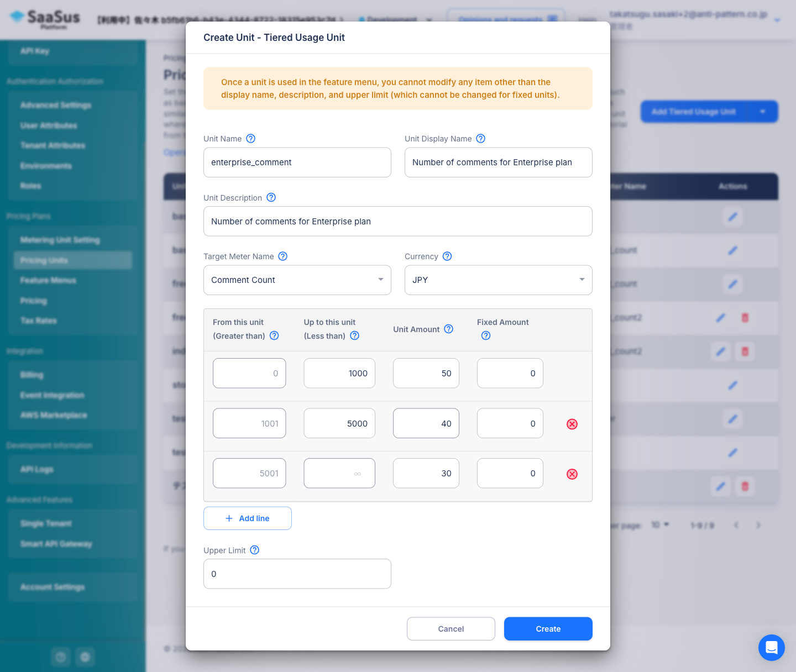Open the chat support bubble
The width and height of the screenshot is (796, 672).
[x=772, y=648]
